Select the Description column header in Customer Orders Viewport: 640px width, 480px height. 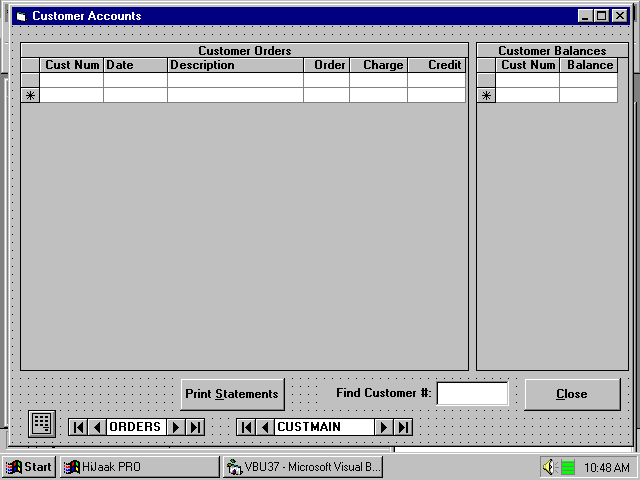click(x=235, y=65)
